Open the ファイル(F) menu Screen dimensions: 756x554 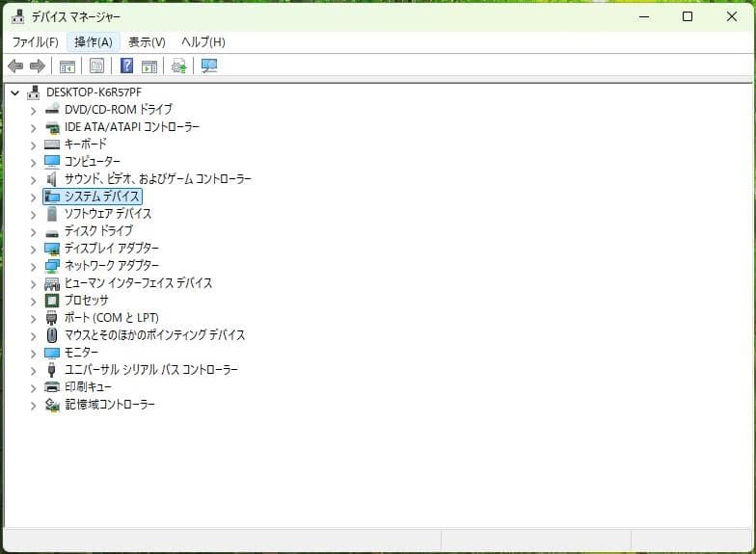coord(35,42)
